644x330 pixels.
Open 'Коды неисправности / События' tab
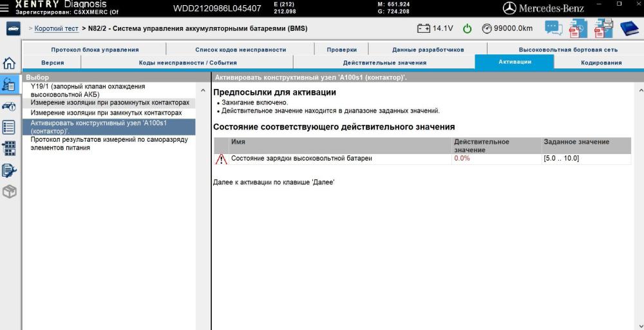187,63
